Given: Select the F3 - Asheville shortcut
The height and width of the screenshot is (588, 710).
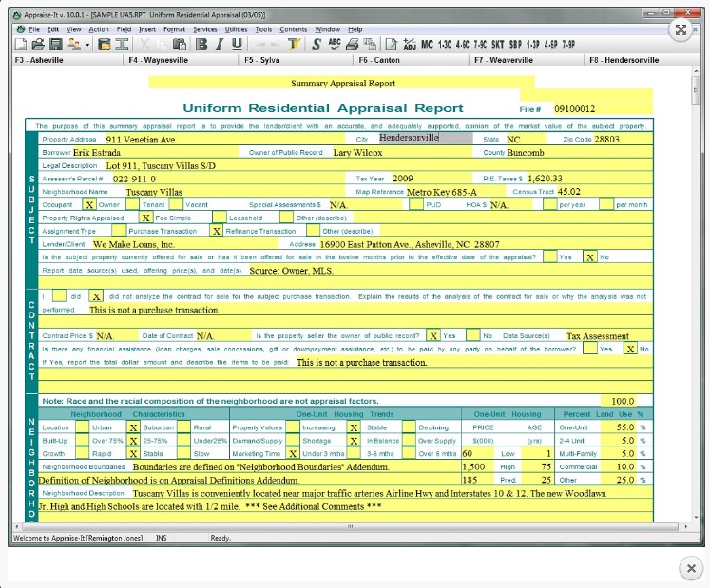Looking at the screenshot, I should tap(39, 60).
